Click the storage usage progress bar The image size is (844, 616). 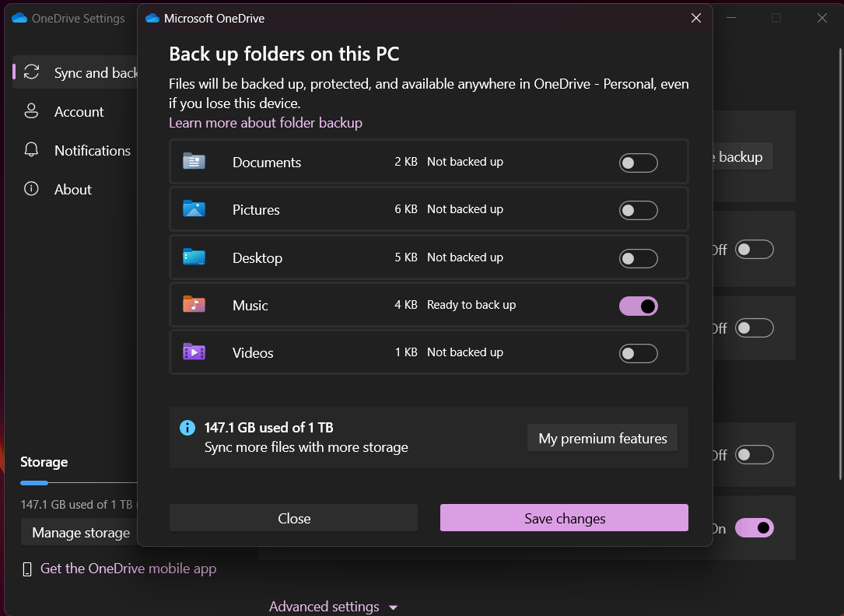click(x=79, y=483)
